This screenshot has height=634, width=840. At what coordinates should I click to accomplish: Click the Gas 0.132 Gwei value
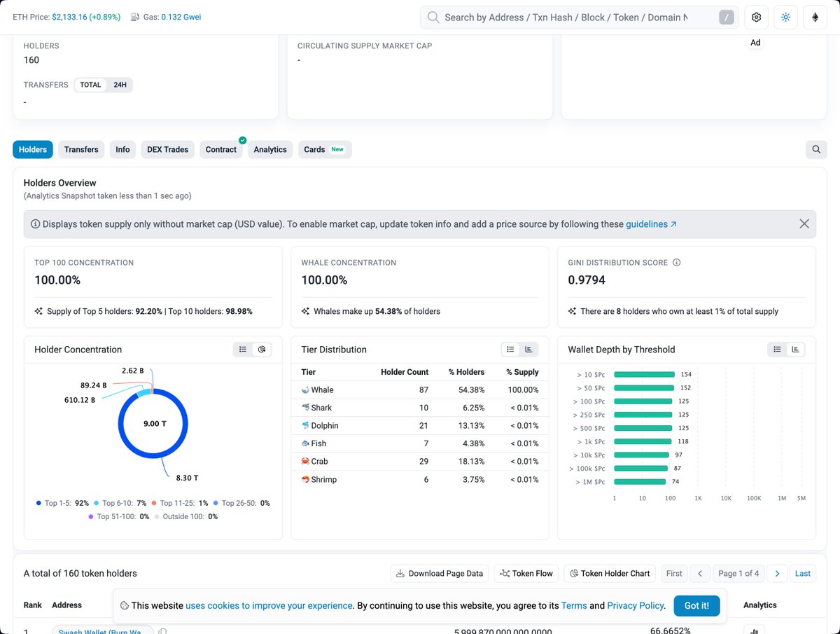[x=181, y=17]
